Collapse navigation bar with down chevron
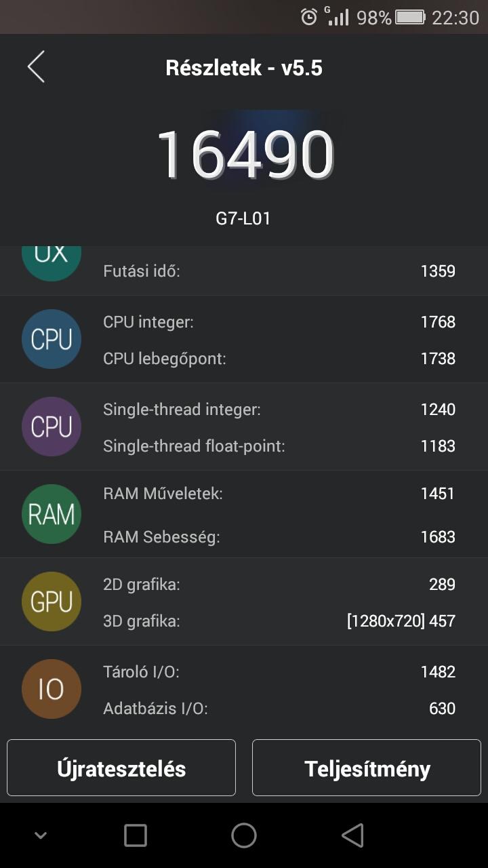The image size is (488, 868). click(41, 835)
